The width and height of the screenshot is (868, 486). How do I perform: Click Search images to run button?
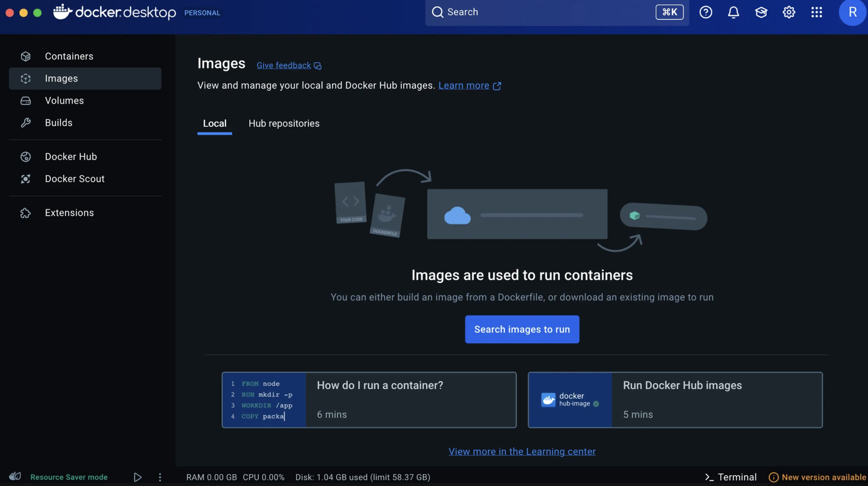522,329
